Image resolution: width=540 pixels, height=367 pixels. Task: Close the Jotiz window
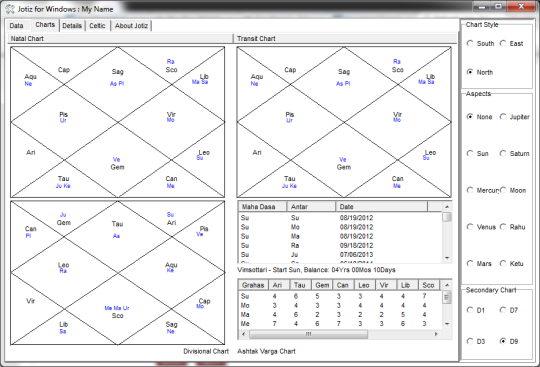pos(521,7)
